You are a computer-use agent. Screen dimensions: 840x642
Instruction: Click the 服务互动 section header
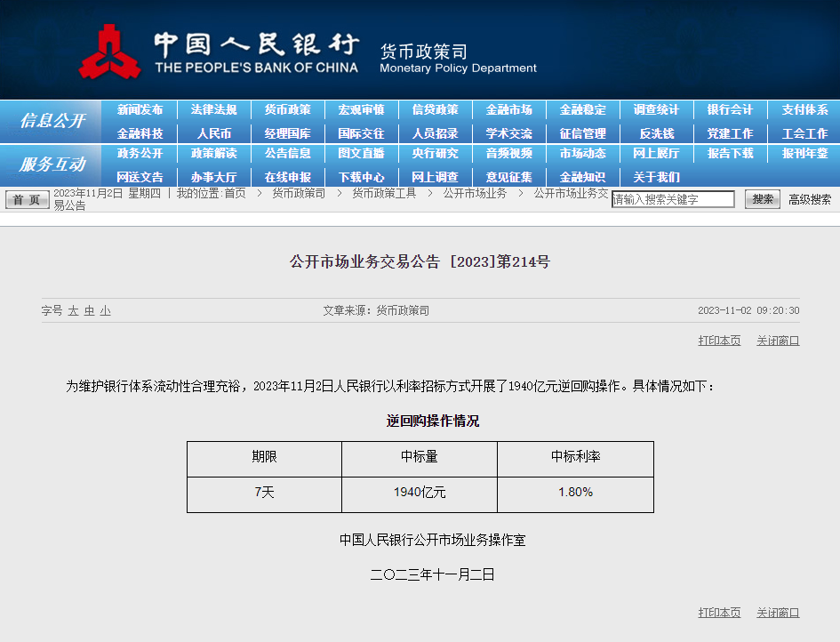(52, 164)
